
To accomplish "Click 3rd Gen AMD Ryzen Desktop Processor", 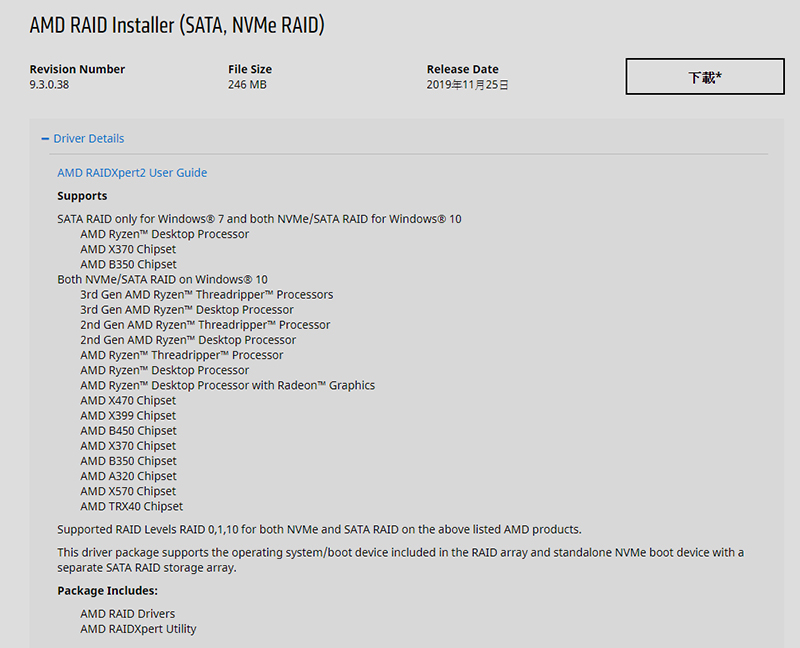I will click(187, 310).
